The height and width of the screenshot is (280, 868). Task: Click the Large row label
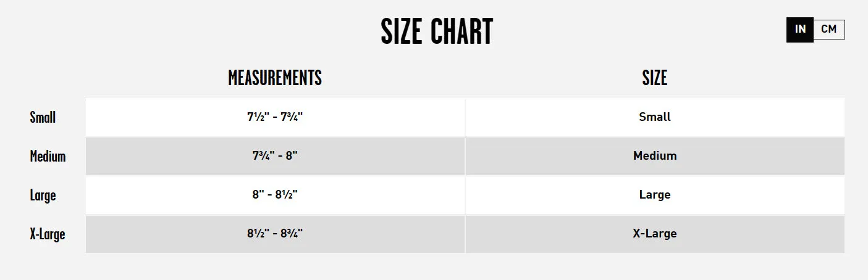pos(43,196)
